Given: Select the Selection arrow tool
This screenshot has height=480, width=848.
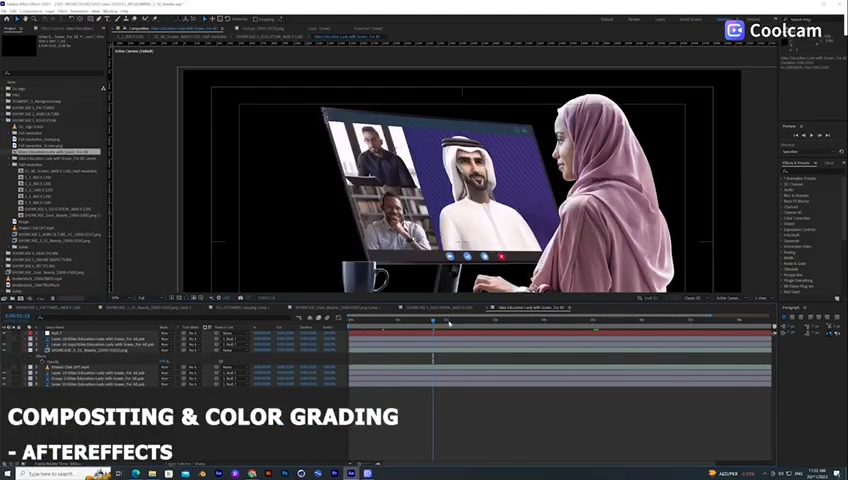Looking at the screenshot, I should (17, 19).
